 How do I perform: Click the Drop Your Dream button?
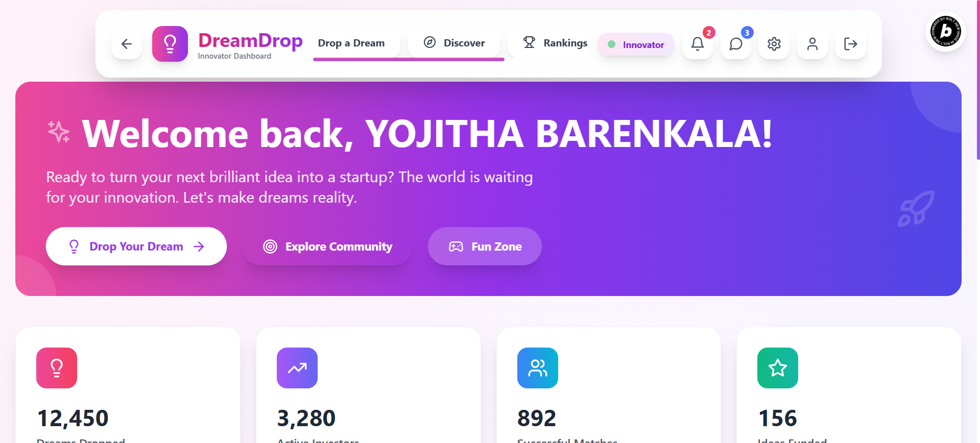(136, 247)
